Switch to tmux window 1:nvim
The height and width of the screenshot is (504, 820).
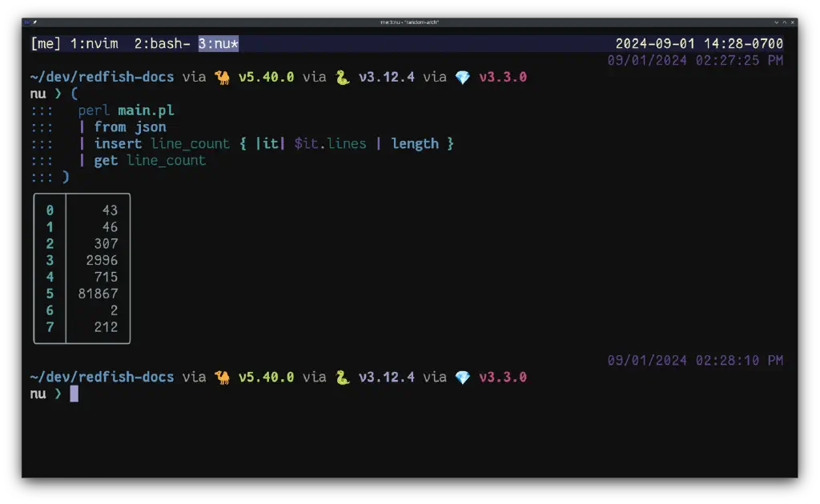[94, 44]
